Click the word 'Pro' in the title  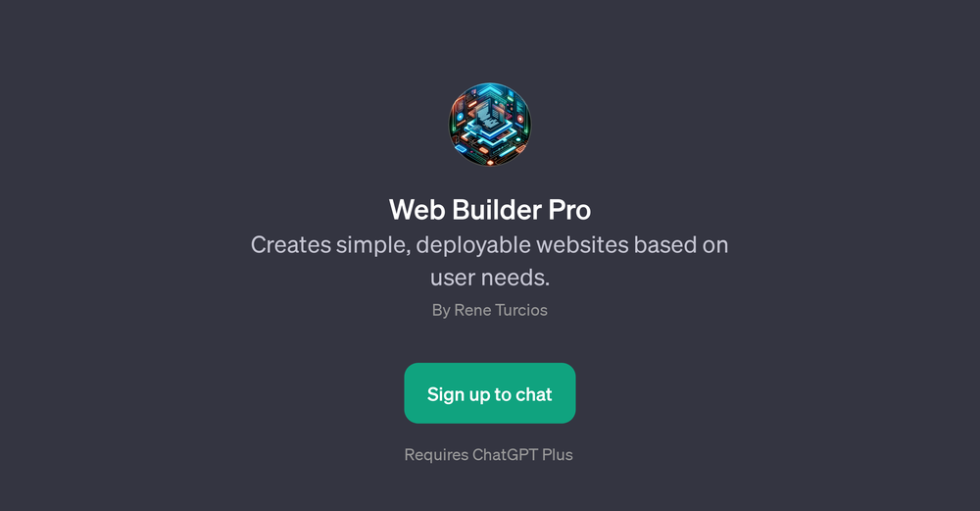click(570, 210)
